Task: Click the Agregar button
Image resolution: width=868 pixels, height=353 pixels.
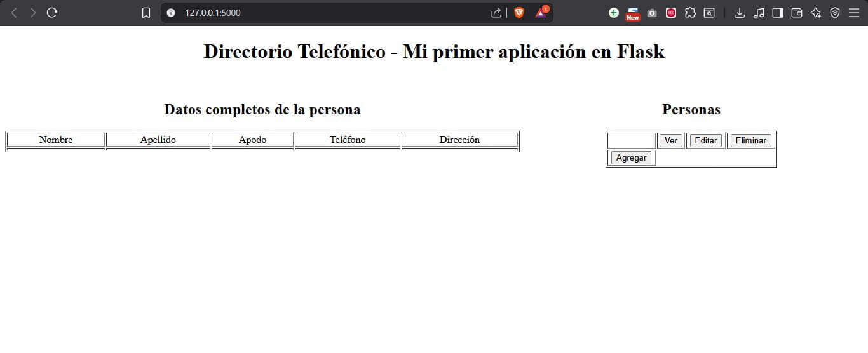Action: click(632, 157)
